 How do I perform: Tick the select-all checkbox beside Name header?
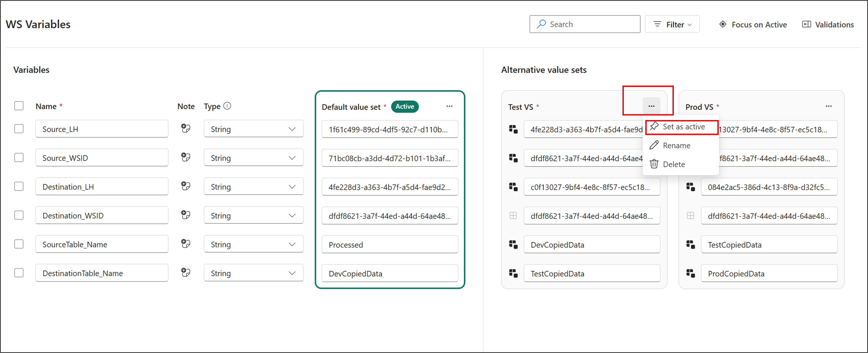19,106
